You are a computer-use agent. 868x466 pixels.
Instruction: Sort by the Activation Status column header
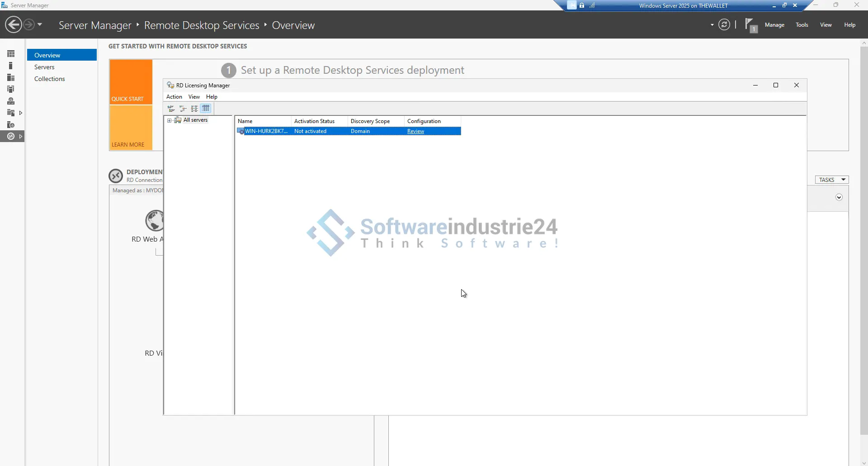point(319,121)
